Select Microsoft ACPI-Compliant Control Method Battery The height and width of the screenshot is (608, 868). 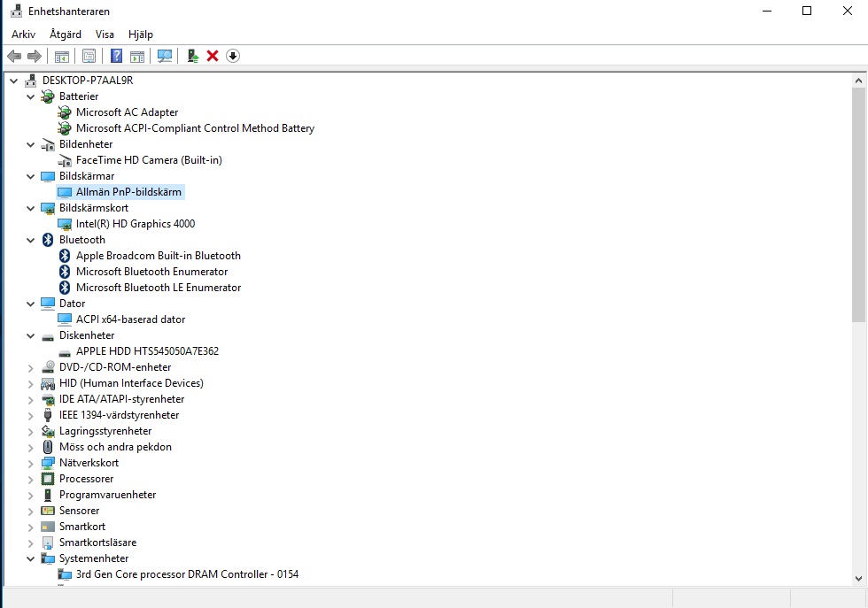[196, 128]
